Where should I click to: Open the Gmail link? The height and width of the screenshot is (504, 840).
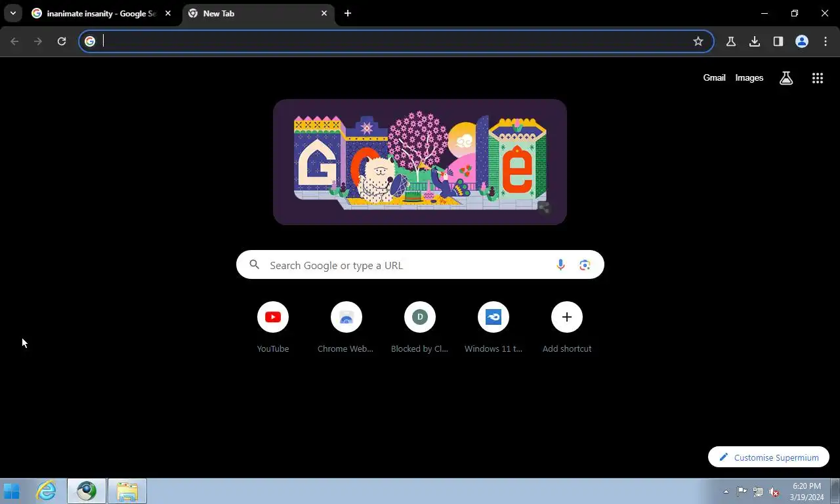click(x=714, y=77)
